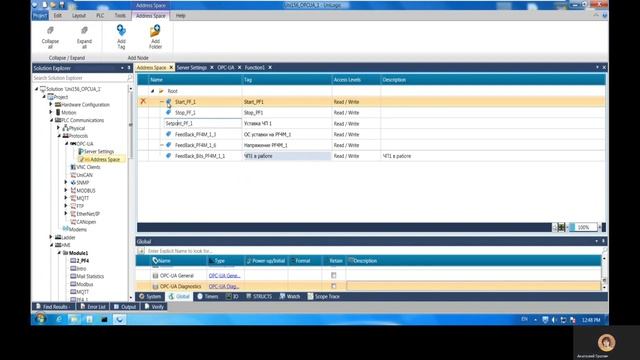The width and height of the screenshot is (640, 360).
Task: Open the OPC-UA Diag... type link
Action: tap(224, 287)
